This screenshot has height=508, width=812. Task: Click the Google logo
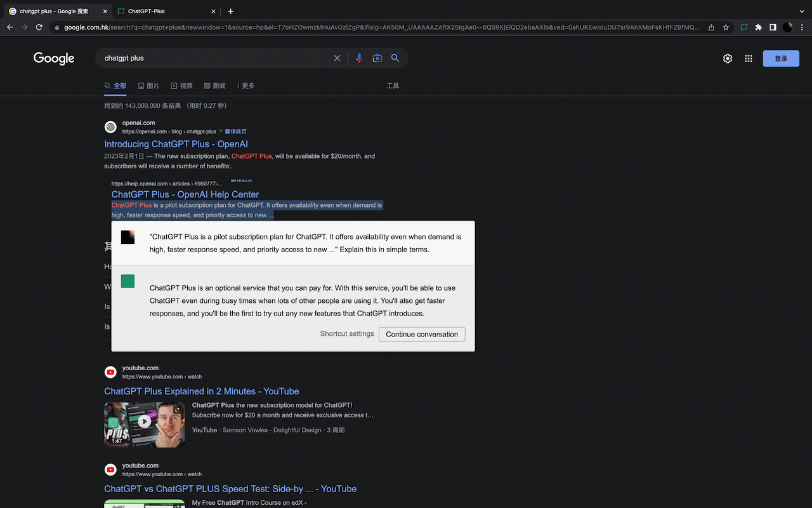click(54, 58)
